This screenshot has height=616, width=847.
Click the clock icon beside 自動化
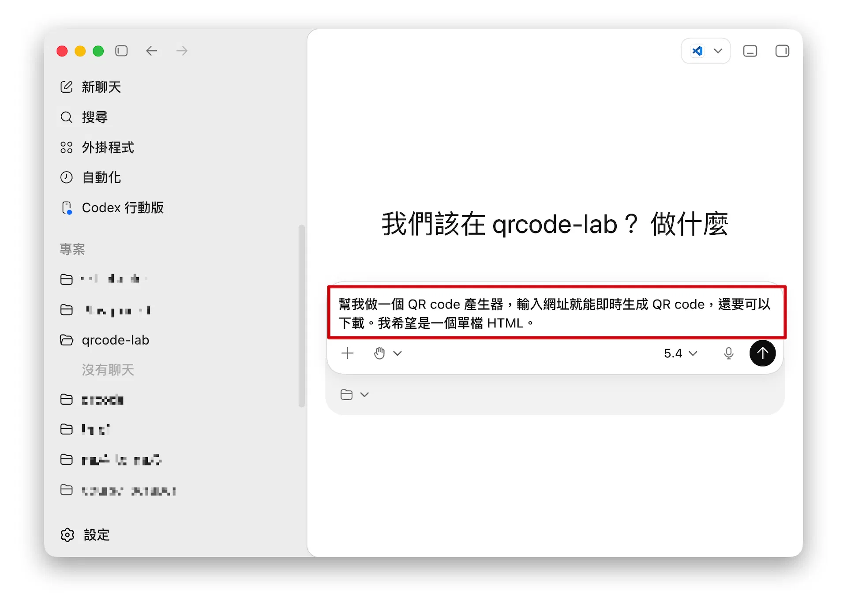tap(66, 177)
